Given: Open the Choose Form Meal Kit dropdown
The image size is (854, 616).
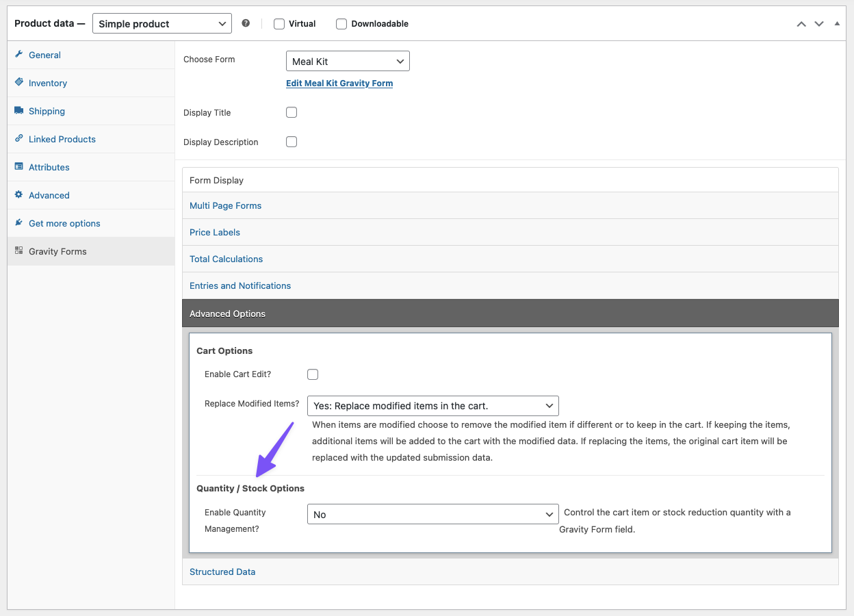Looking at the screenshot, I should [x=348, y=62].
